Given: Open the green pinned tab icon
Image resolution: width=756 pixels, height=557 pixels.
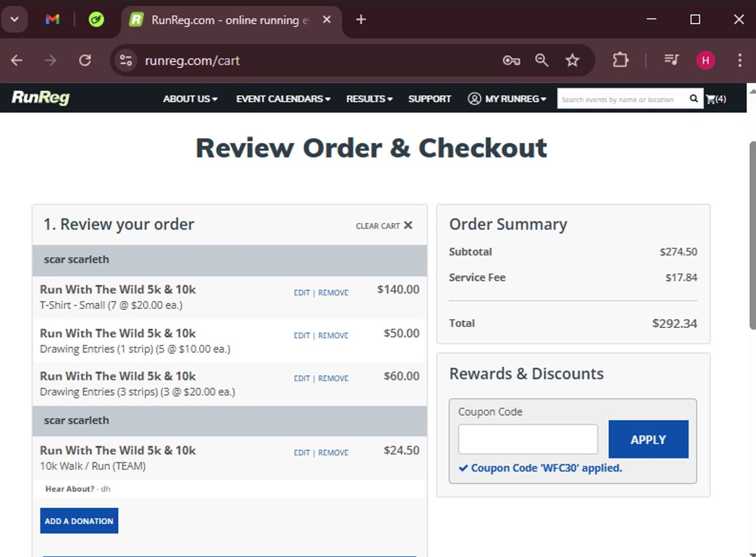Looking at the screenshot, I should pyautogui.click(x=96, y=20).
